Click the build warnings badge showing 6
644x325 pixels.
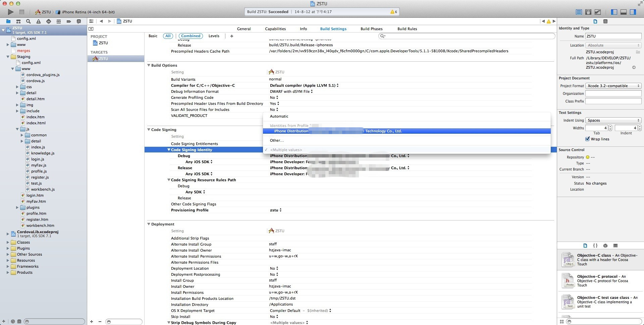coord(394,12)
